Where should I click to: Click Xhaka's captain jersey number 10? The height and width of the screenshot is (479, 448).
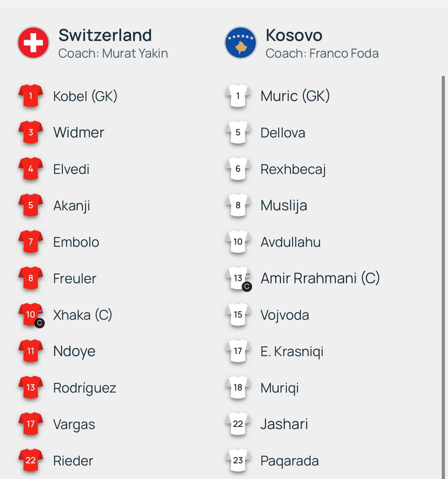tap(31, 315)
